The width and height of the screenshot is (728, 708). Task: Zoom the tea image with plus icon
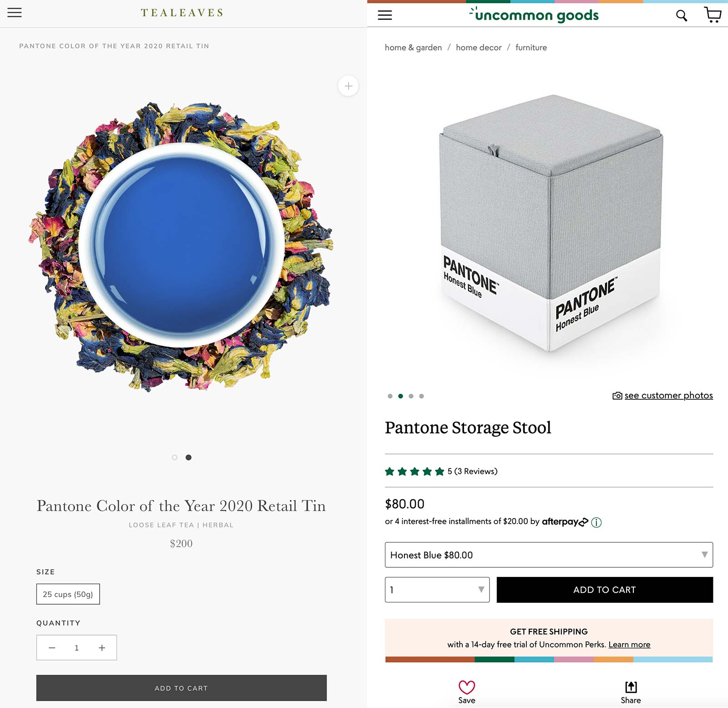pos(348,86)
